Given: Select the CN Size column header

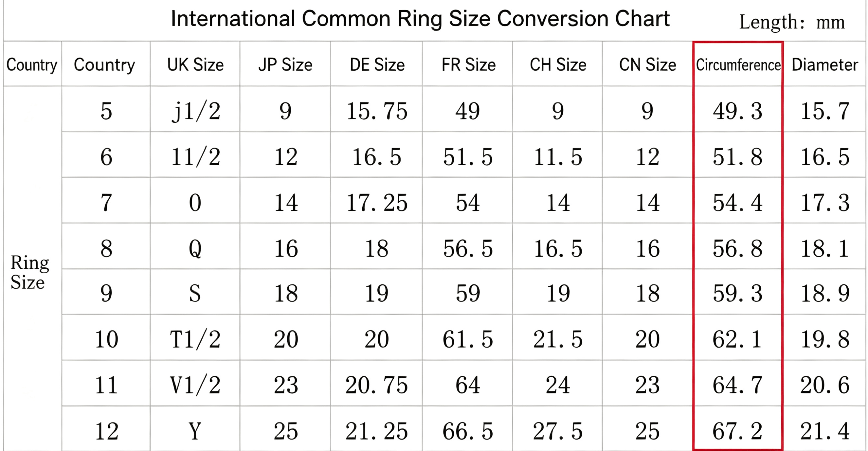Looking at the screenshot, I should [648, 65].
